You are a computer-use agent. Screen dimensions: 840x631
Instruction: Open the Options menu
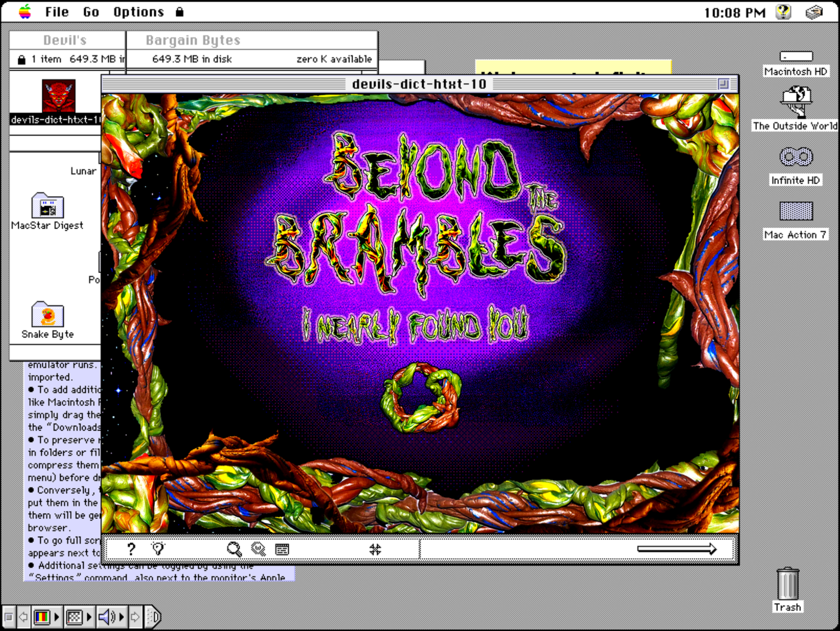coord(138,12)
